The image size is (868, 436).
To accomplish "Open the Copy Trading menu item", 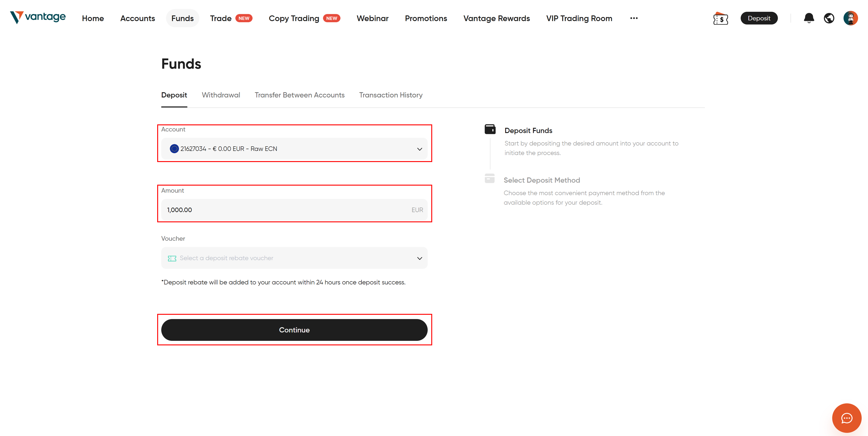I will coord(294,18).
